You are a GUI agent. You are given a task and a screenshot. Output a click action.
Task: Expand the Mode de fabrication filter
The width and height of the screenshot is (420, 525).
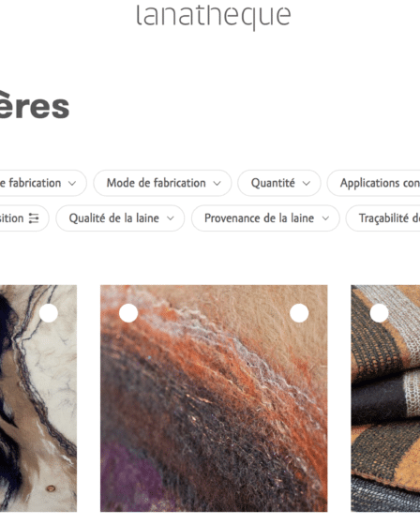[x=162, y=183]
